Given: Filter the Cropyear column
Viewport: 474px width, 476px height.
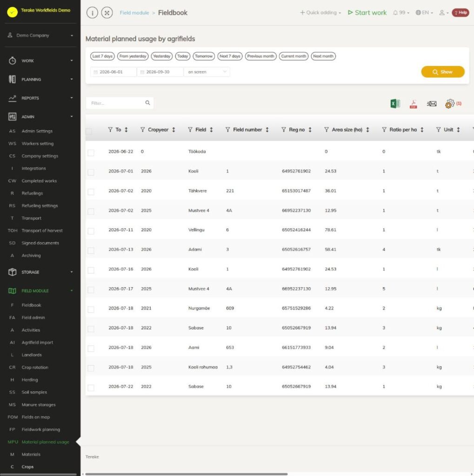Looking at the screenshot, I should click(x=142, y=130).
